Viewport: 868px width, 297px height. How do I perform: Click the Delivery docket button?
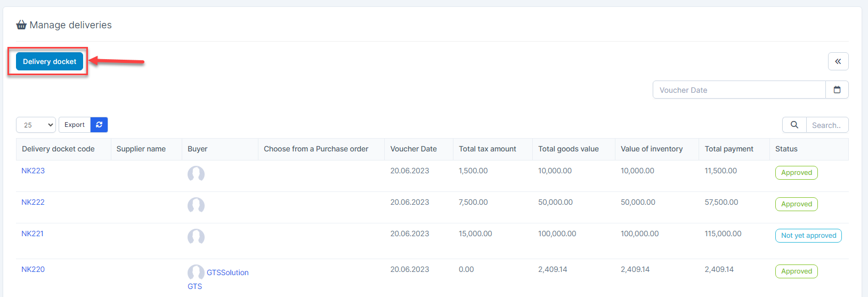50,61
